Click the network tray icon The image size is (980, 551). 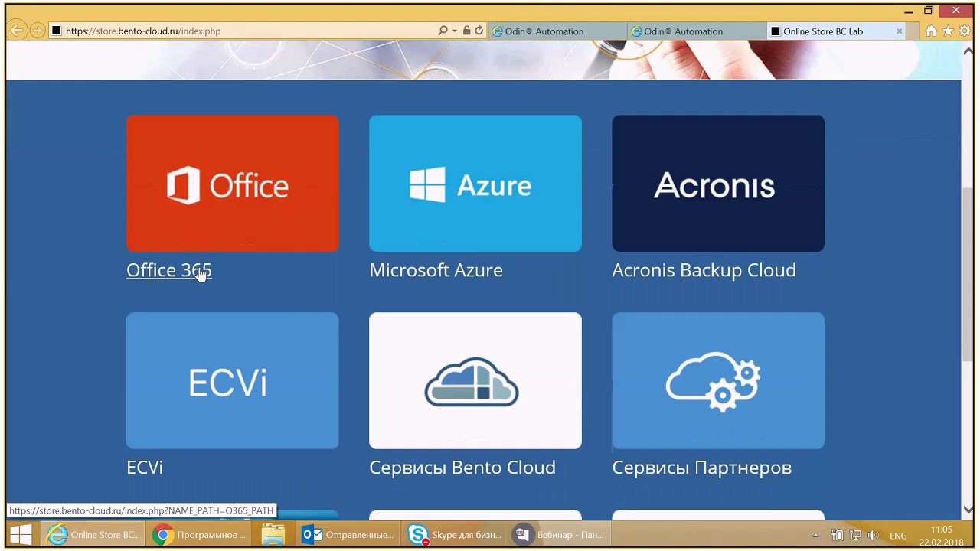tap(855, 536)
